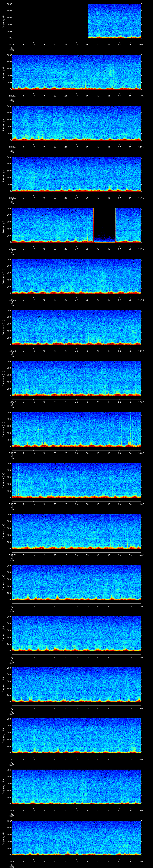Click the 14:00 end time label
The height and width of the screenshot is (868, 153).
[141, 249]
